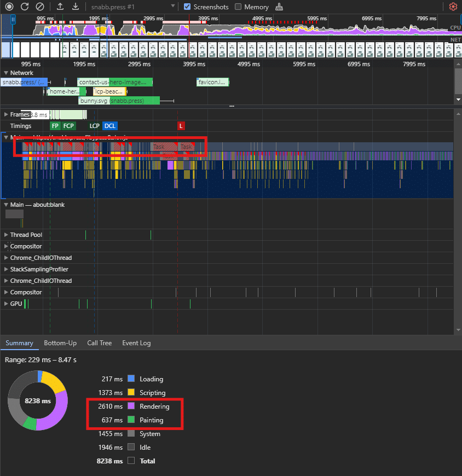Clear the recording with the clear icon
The width and height of the screenshot is (462, 476).
[x=40, y=7]
